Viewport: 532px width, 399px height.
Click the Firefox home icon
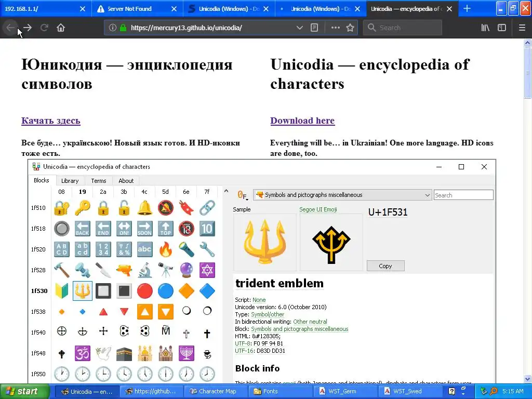pos(61,28)
